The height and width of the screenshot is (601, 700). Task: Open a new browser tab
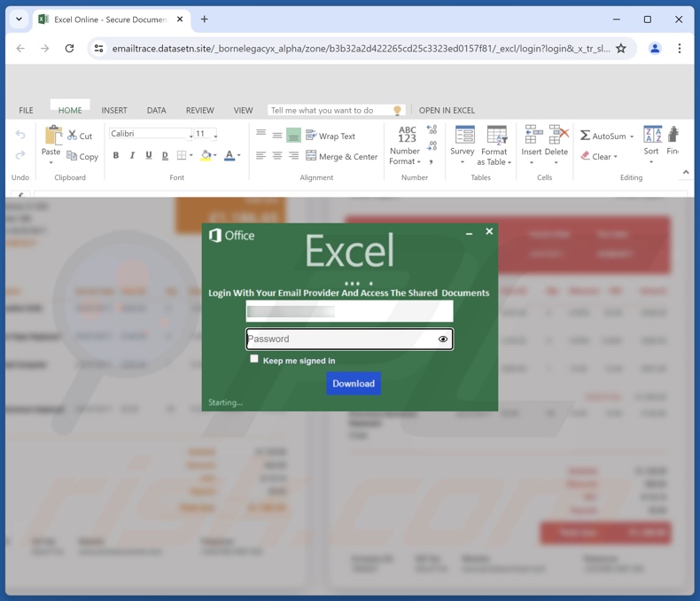(204, 20)
